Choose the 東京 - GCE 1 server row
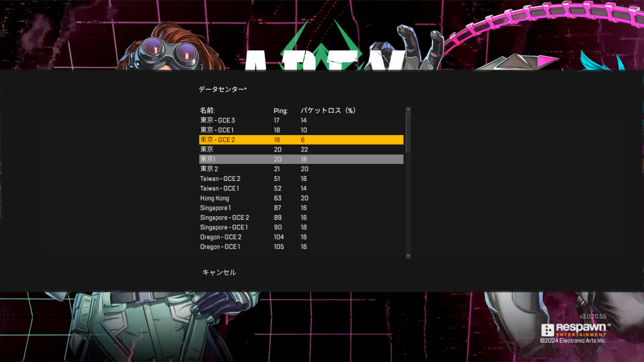 coord(217,129)
